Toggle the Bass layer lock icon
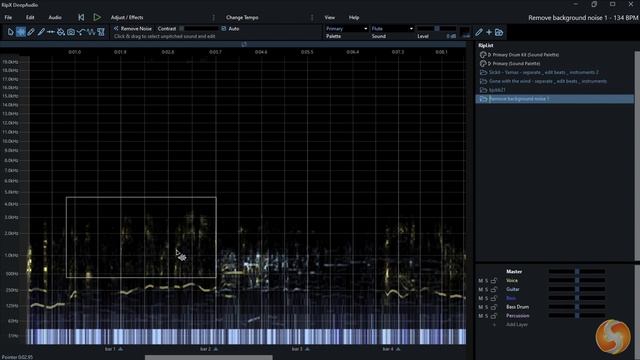Viewport: 640px width, 360px height. [x=494, y=298]
